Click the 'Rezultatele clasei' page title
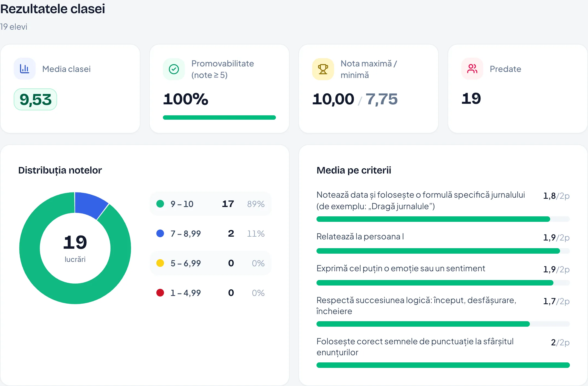Image resolution: width=588 pixels, height=386 pixels. pos(53,9)
